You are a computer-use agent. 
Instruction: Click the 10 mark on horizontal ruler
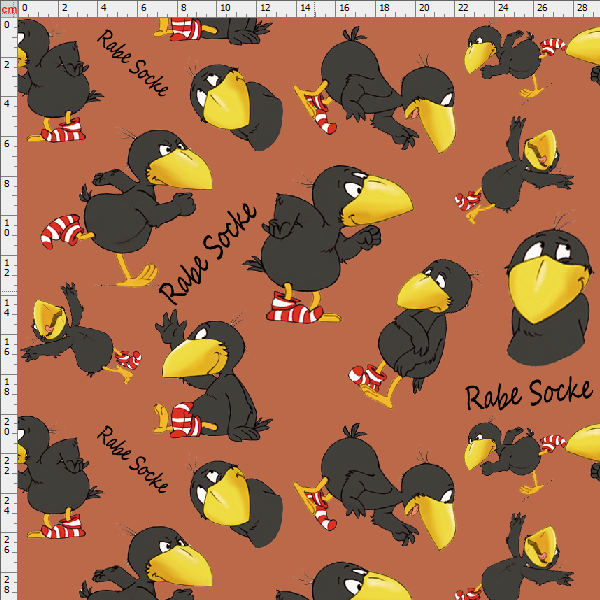coord(222,8)
